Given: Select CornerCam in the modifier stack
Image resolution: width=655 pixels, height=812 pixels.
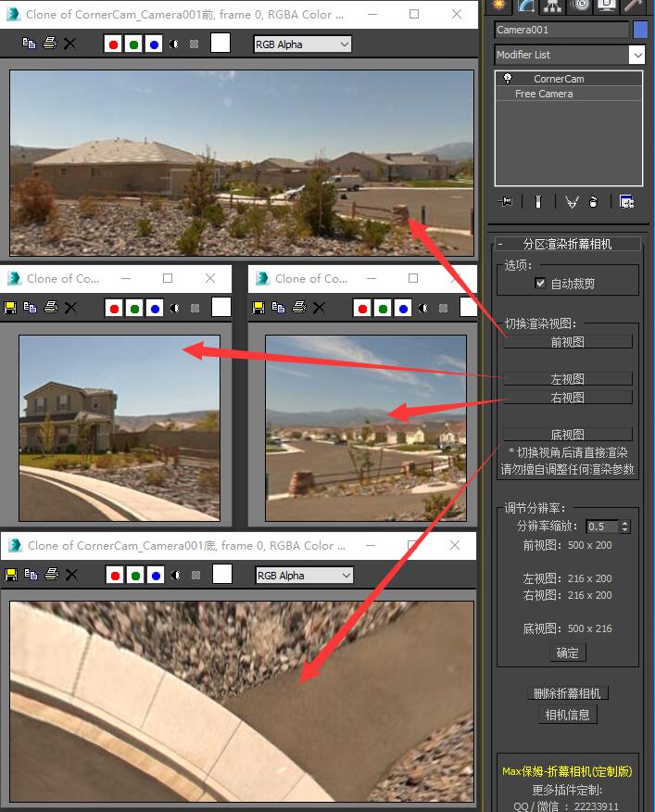Looking at the screenshot, I should pyautogui.click(x=558, y=79).
